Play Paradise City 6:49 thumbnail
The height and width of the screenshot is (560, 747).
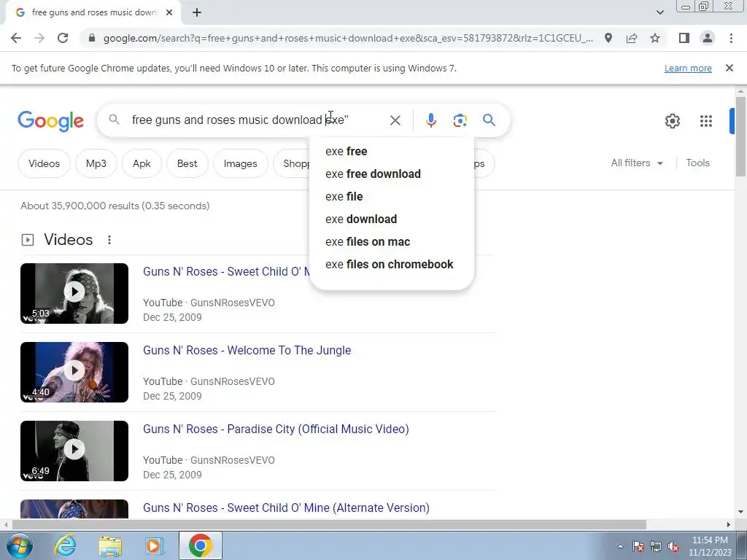[x=74, y=451]
